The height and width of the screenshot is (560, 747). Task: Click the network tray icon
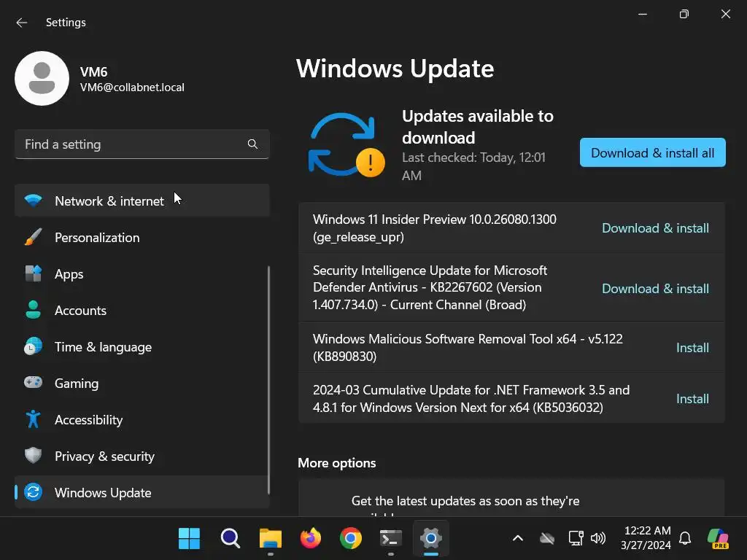(x=576, y=539)
